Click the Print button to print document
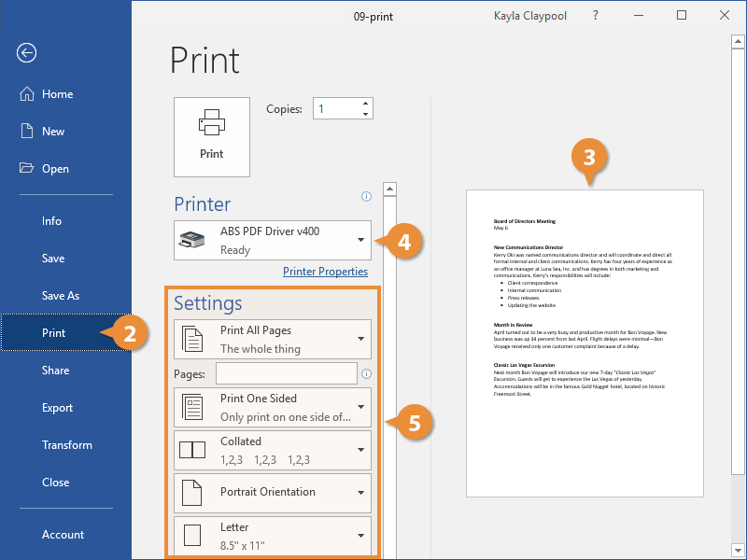 [x=211, y=136]
